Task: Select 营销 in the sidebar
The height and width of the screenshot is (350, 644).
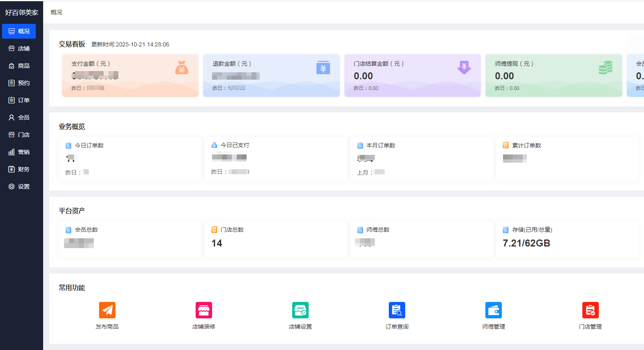Action: coord(19,152)
